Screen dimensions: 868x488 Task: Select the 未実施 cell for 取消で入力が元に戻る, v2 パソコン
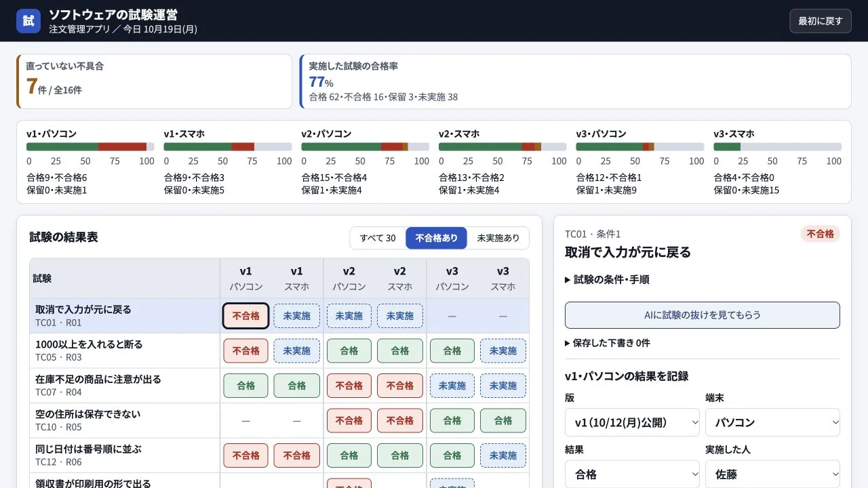coord(349,316)
